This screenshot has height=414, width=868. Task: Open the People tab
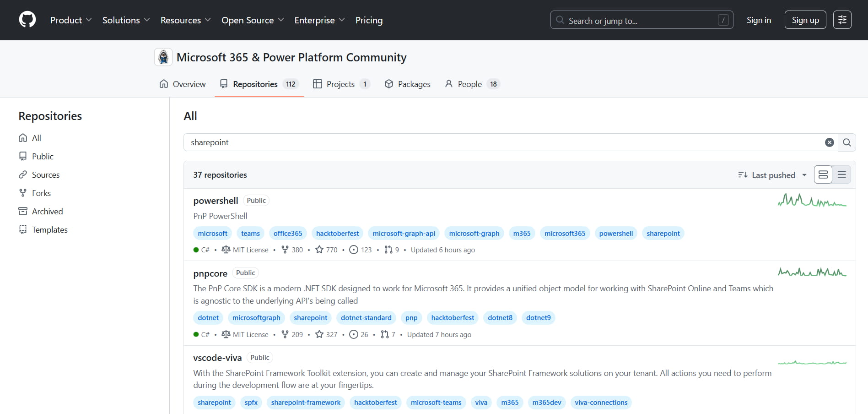(x=469, y=84)
